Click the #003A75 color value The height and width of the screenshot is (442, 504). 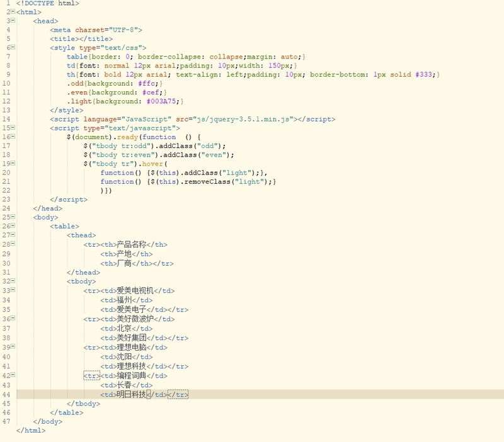pos(161,101)
